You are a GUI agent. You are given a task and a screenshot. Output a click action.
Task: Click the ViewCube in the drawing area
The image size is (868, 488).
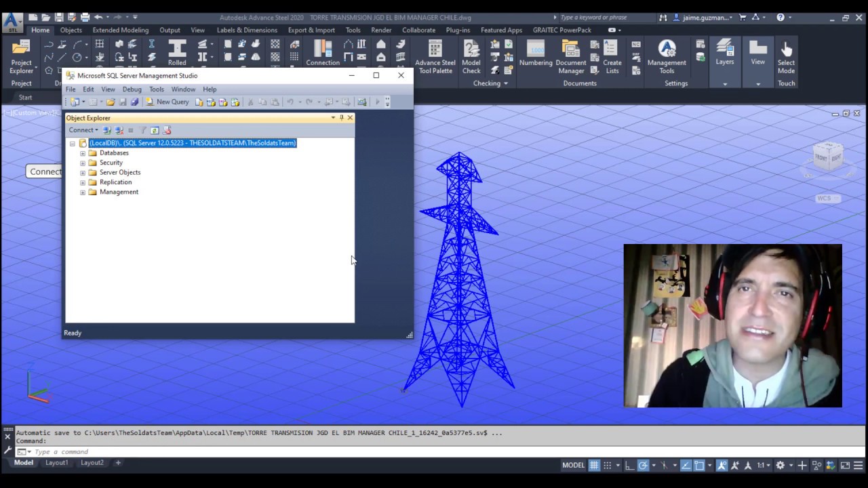tap(827, 157)
